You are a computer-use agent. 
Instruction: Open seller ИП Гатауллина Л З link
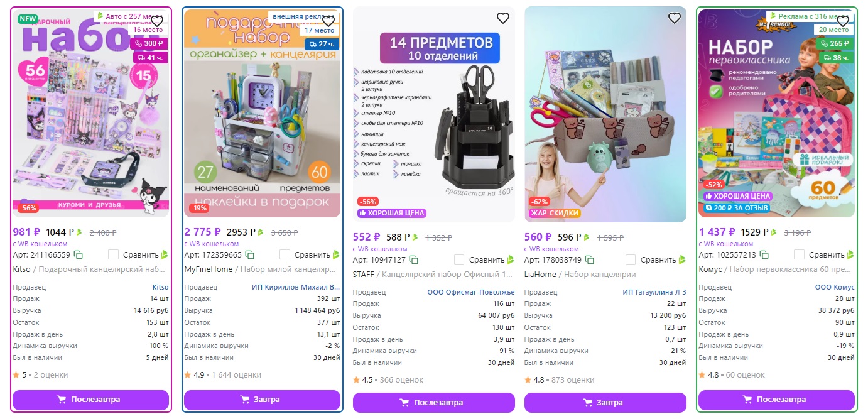(654, 292)
